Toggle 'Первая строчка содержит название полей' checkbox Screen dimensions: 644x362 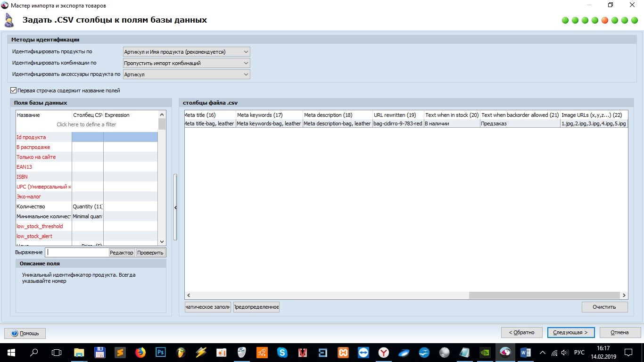click(x=13, y=90)
